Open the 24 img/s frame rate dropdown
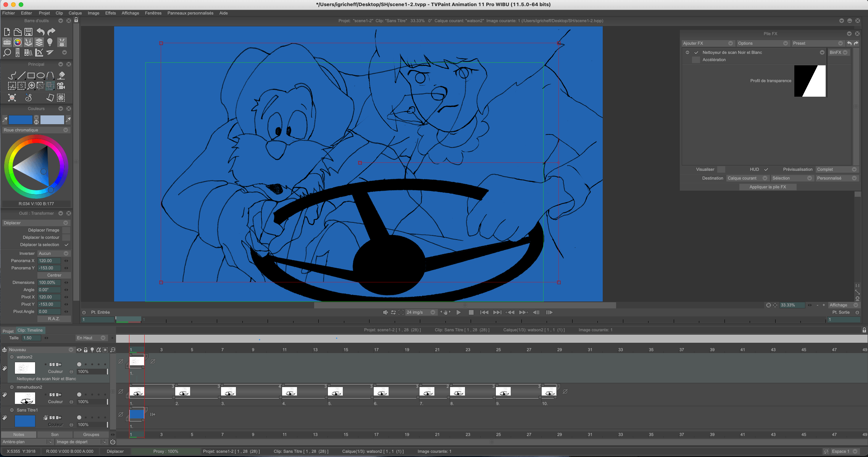The height and width of the screenshot is (457, 868). pos(421,312)
